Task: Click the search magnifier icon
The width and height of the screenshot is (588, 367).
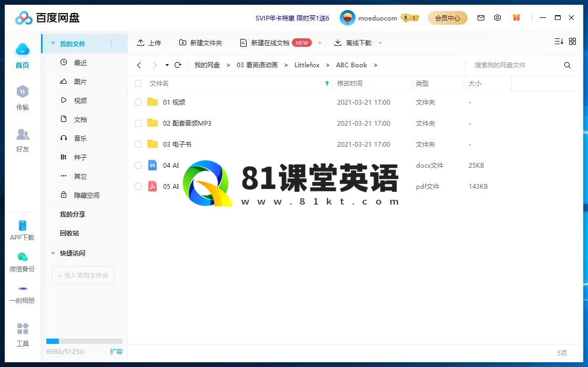Action: point(567,65)
